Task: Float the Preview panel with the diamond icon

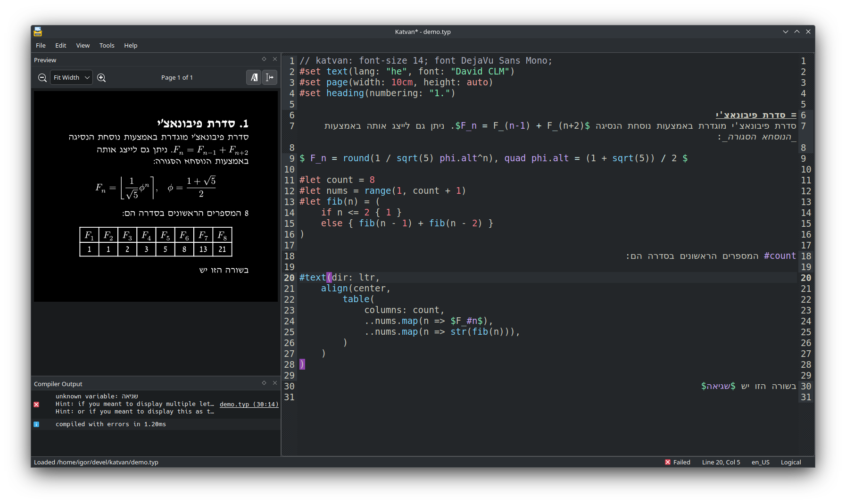Action: 264,59
